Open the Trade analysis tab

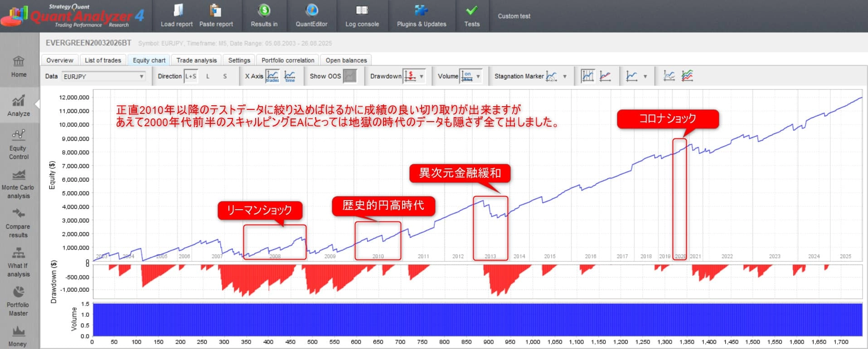point(197,60)
